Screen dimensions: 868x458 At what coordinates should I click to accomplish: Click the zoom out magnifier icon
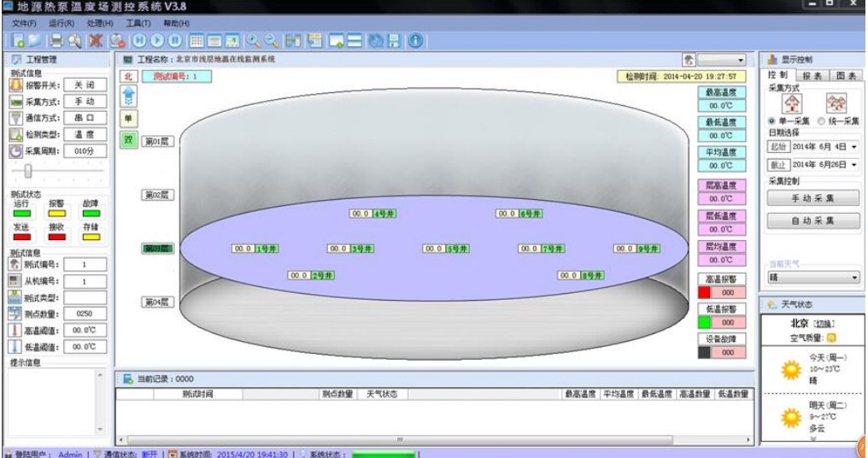pyautogui.click(x=272, y=40)
